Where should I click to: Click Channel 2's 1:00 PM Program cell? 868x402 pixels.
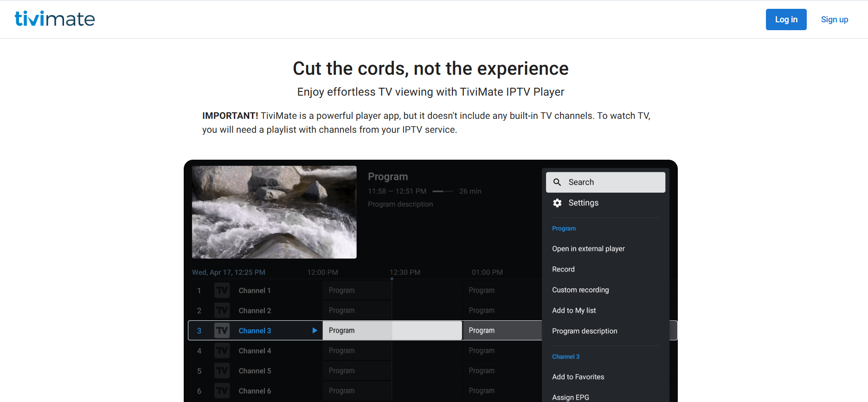502,311
